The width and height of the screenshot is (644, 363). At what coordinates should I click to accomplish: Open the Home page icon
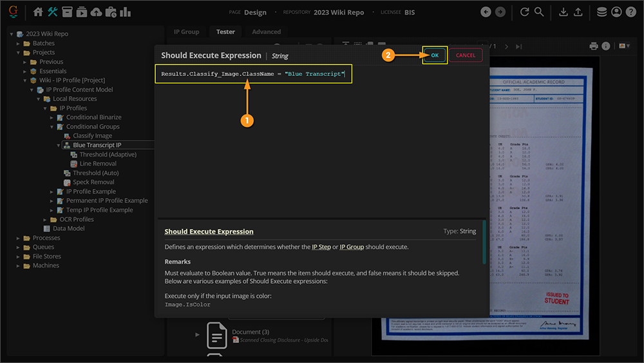tap(38, 12)
